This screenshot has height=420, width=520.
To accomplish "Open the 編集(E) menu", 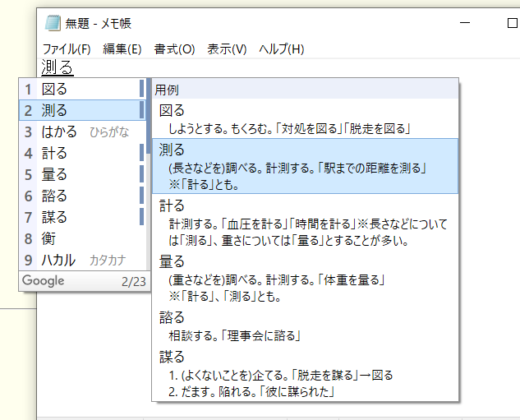I will point(122,49).
